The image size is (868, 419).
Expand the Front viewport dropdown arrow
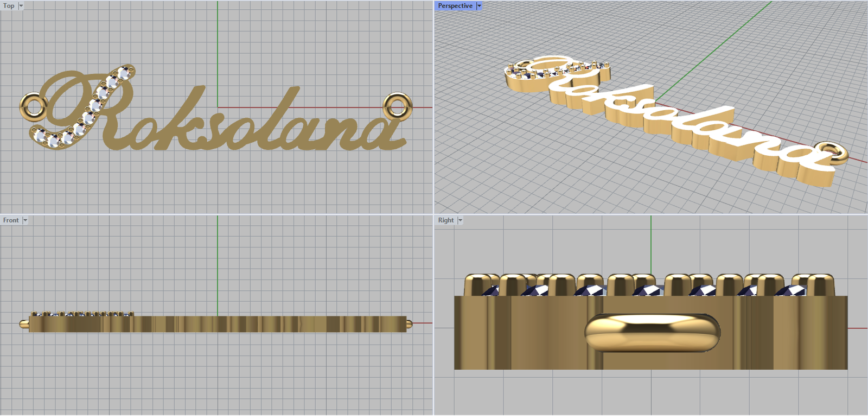point(25,220)
